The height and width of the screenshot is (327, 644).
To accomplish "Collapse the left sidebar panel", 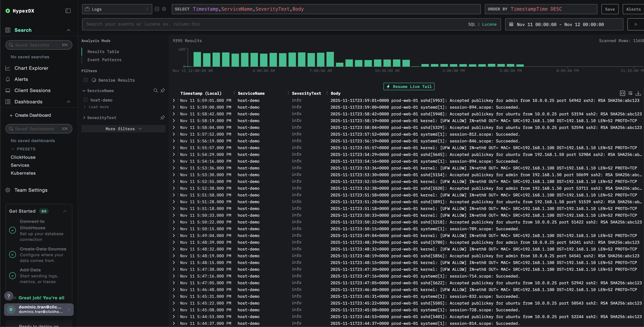I will (68, 11).
